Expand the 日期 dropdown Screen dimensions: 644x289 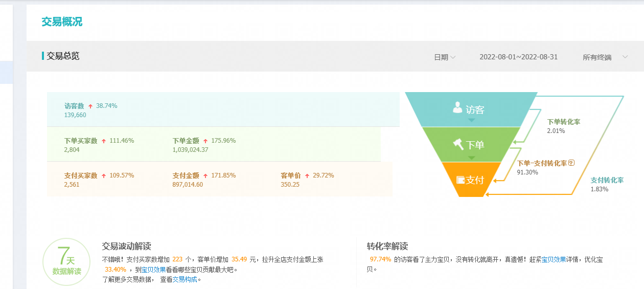coord(444,57)
